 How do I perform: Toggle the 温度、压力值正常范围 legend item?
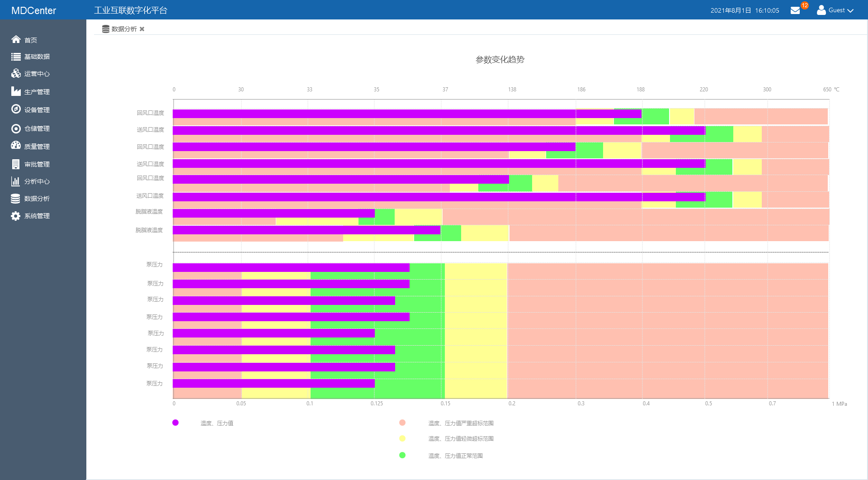pyautogui.click(x=455, y=456)
